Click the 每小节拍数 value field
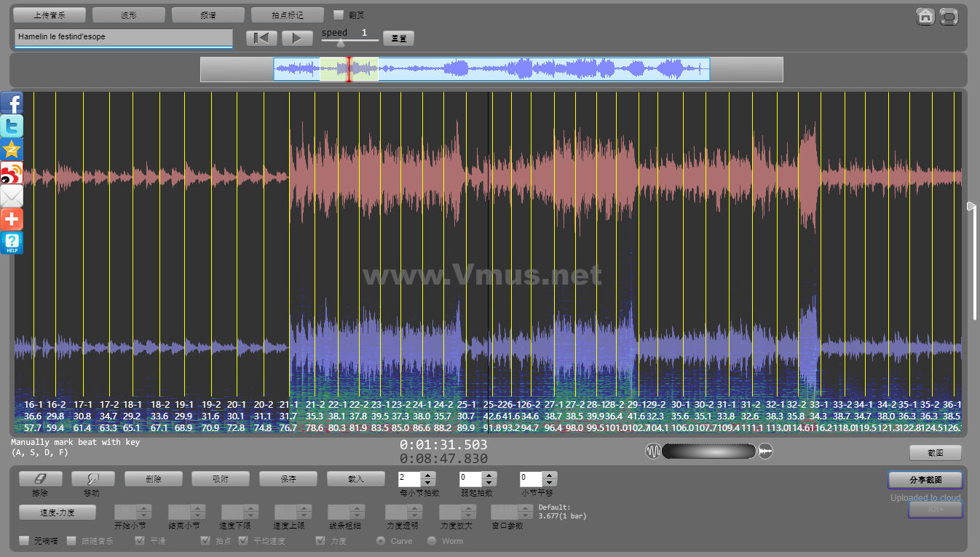980x557 pixels. (x=410, y=479)
